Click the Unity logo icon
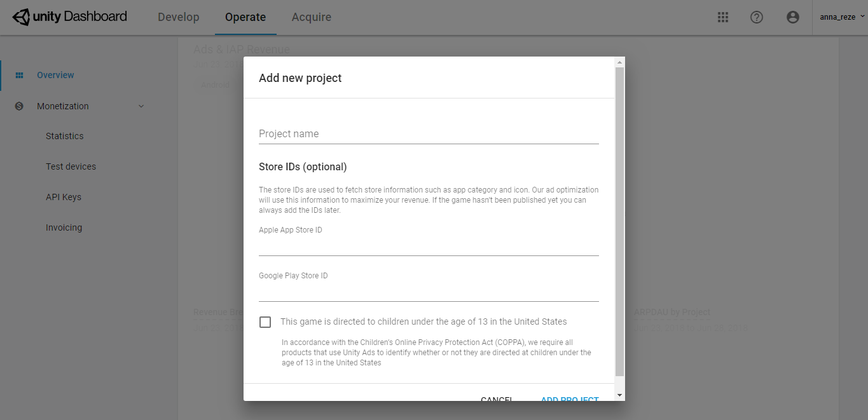 click(20, 17)
